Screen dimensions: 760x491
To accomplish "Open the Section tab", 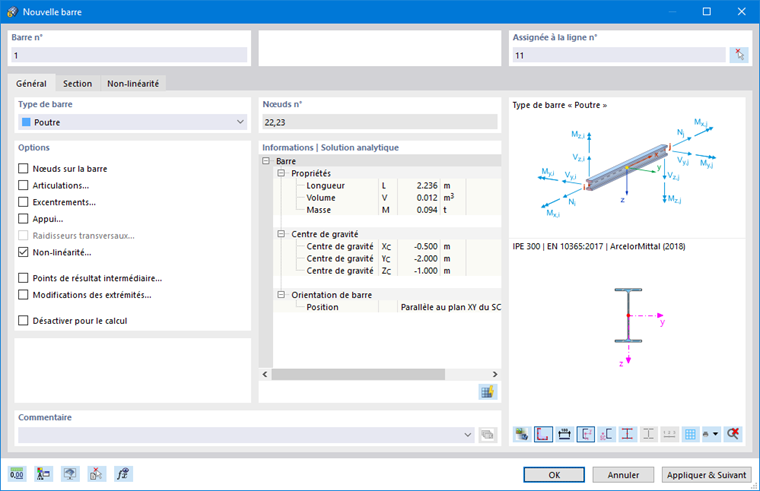I will (x=78, y=83).
